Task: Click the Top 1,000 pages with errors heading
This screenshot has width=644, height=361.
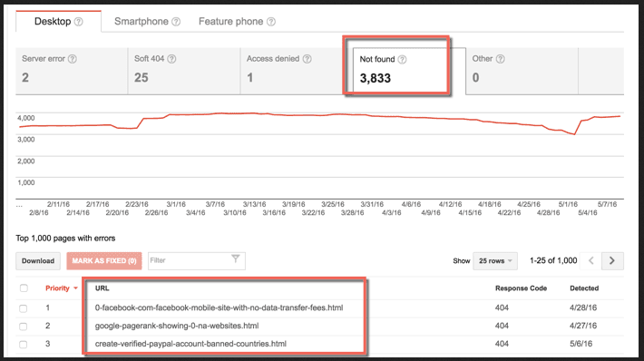Action: (x=65, y=239)
